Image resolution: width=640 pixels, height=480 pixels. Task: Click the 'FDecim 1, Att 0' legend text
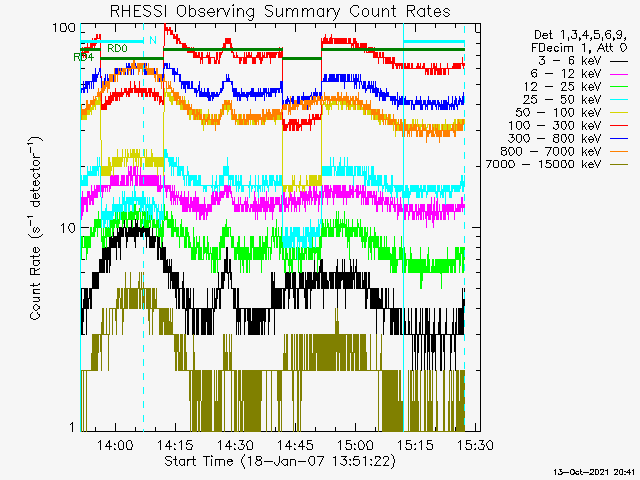pos(579,48)
